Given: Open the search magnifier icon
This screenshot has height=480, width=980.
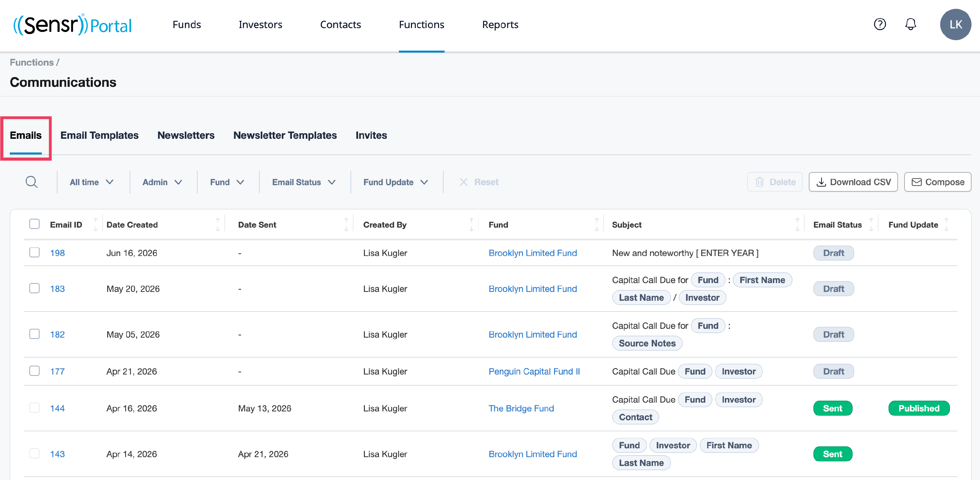Looking at the screenshot, I should (32, 182).
